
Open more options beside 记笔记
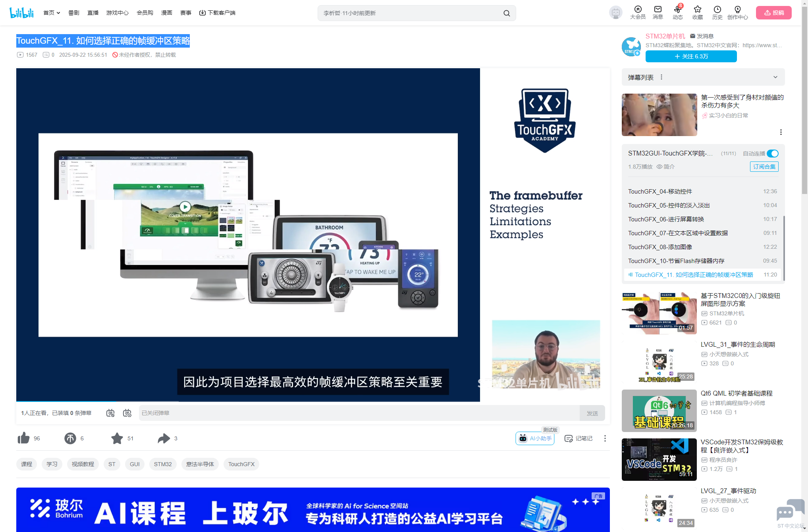coord(605,438)
